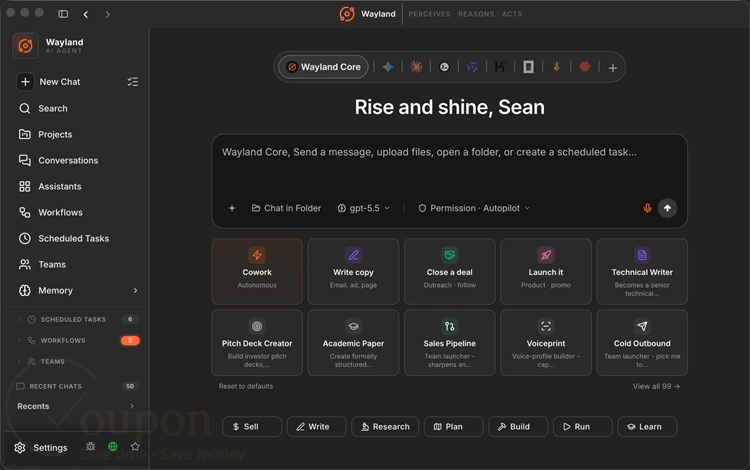The width and height of the screenshot is (750, 470).
Task: Select the Close a deal card
Action: point(450,272)
